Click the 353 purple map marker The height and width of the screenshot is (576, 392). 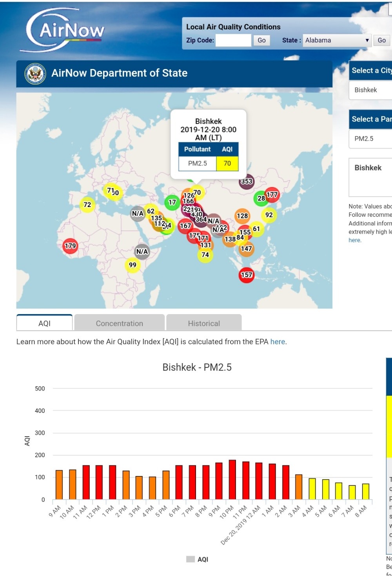pyautogui.click(x=247, y=181)
